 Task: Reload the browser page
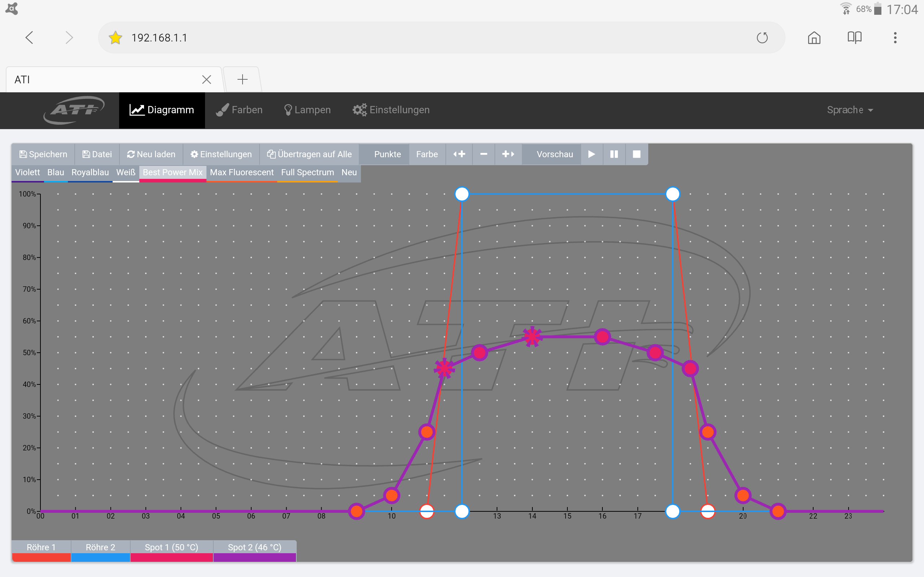coord(762,38)
